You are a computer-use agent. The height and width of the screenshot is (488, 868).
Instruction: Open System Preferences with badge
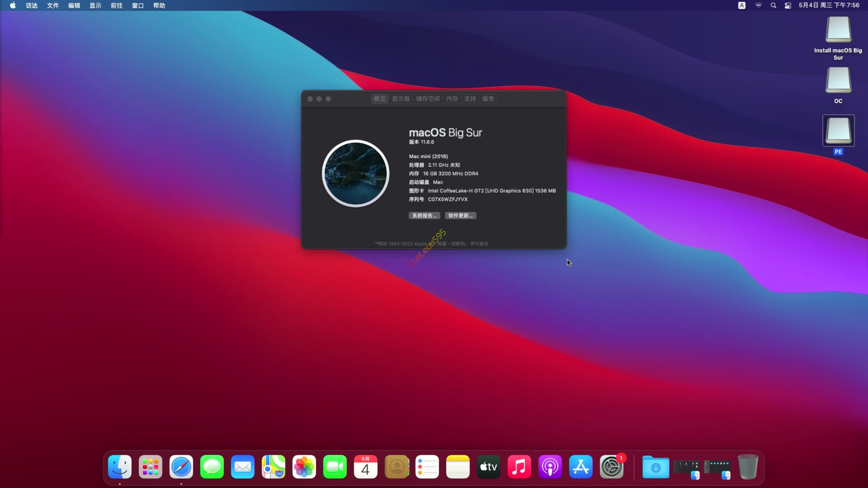(611, 467)
